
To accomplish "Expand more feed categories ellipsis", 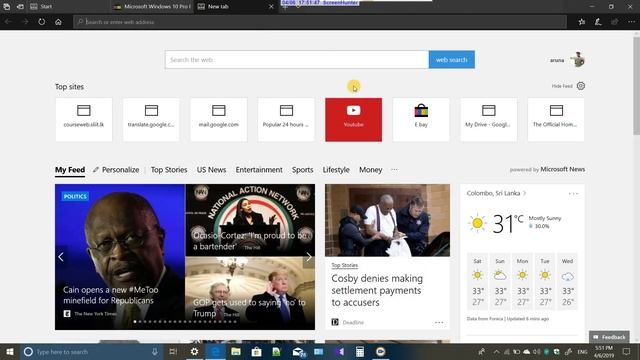I will pyautogui.click(x=394, y=170).
